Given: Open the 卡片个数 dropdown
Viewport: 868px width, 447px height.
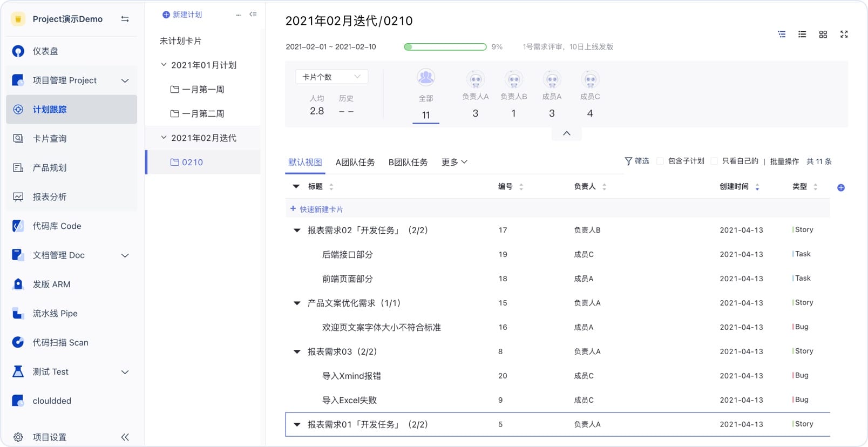Looking at the screenshot, I should tap(331, 77).
